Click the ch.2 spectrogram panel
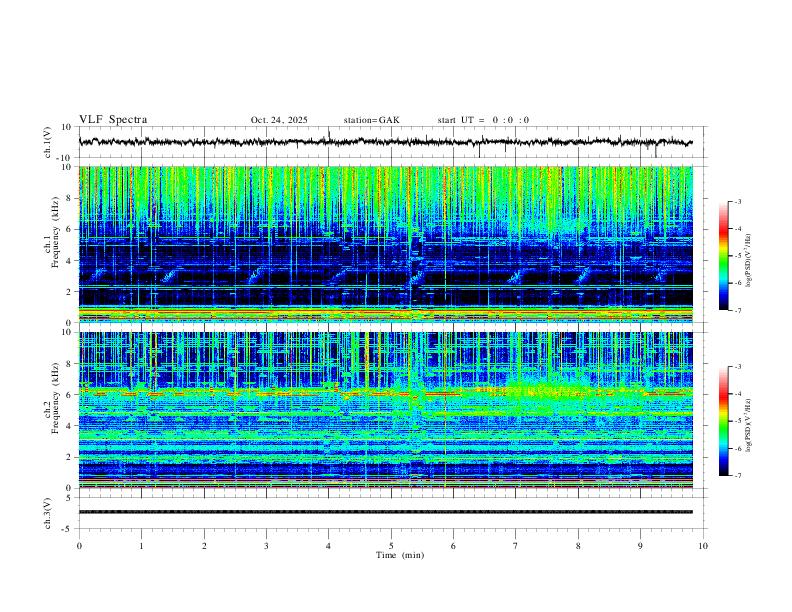Image resolution: width=792 pixels, height=612 pixels. 385,410
